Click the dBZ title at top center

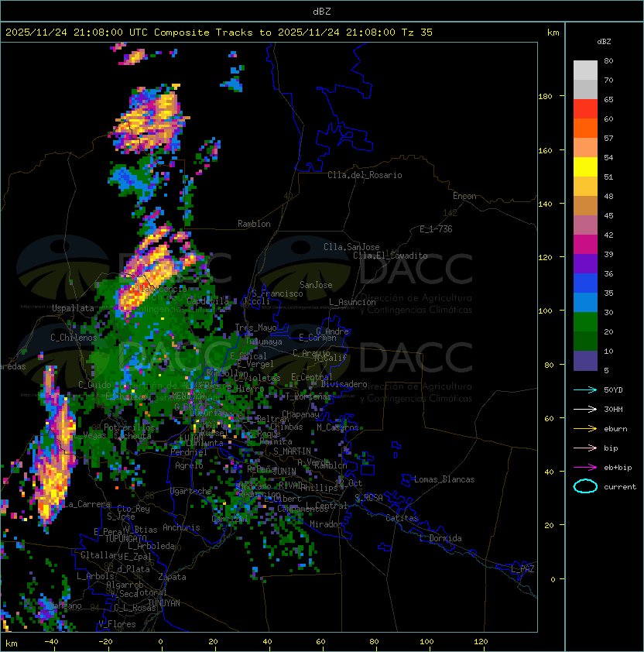(x=322, y=12)
